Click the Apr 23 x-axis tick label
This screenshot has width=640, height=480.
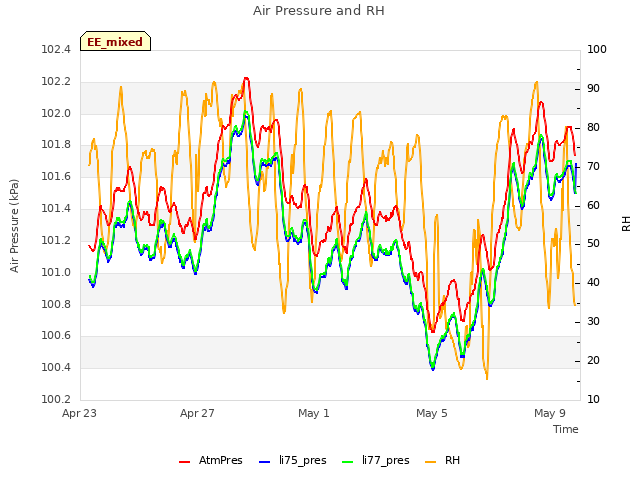click(x=79, y=413)
